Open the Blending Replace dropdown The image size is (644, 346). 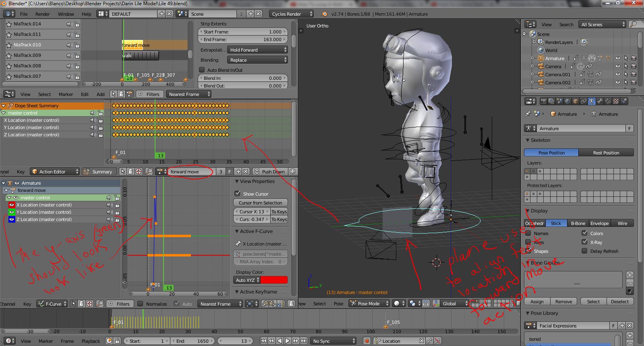(258, 60)
